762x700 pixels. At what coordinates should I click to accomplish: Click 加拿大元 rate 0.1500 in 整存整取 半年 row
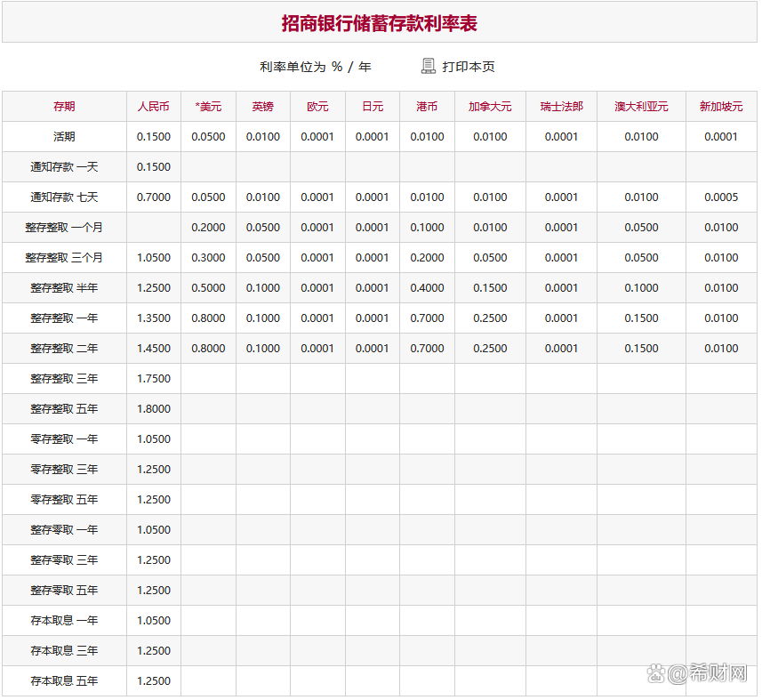point(490,288)
